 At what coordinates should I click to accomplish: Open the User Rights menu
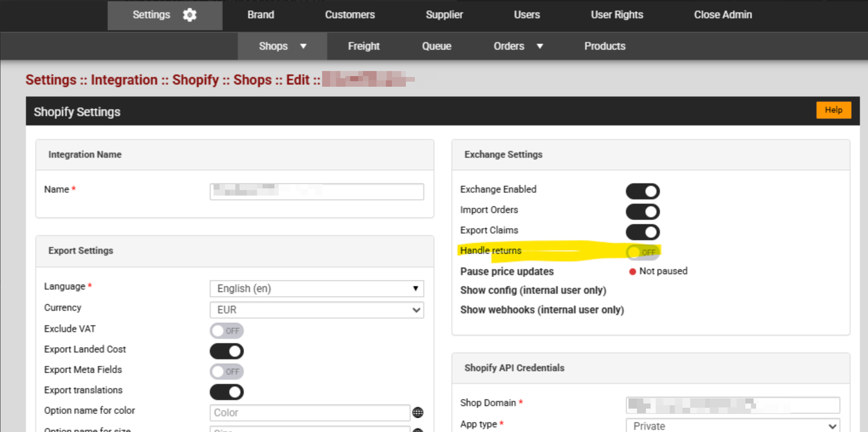pos(617,15)
